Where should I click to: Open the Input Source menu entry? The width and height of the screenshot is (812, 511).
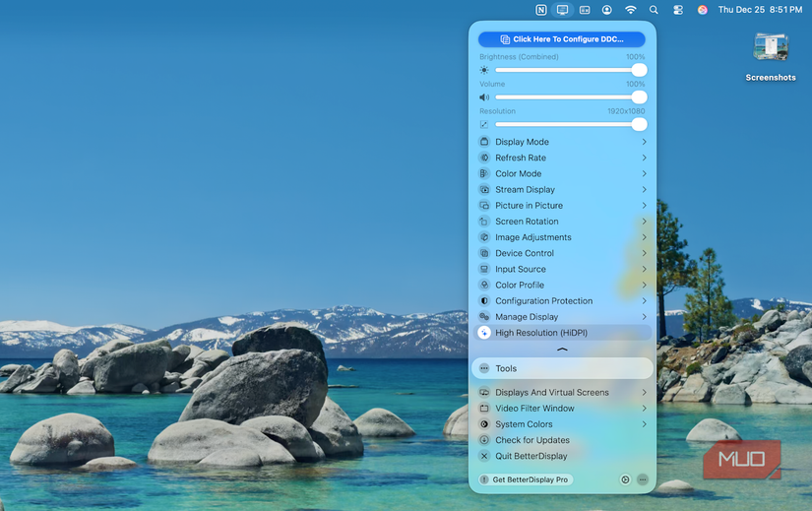click(562, 269)
